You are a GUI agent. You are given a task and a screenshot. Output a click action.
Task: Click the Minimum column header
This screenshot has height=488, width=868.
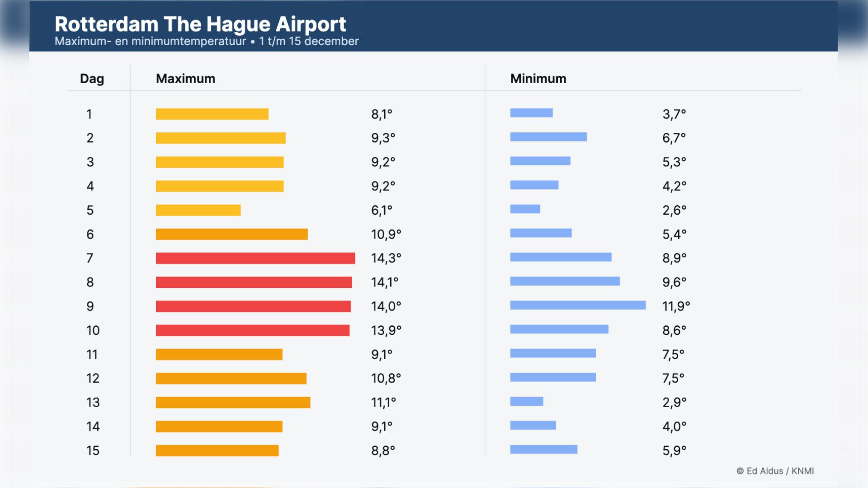tap(538, 79)
